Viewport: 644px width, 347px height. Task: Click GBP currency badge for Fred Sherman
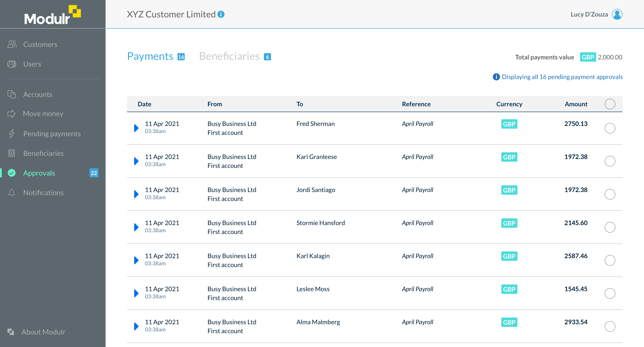coord(509,124)
